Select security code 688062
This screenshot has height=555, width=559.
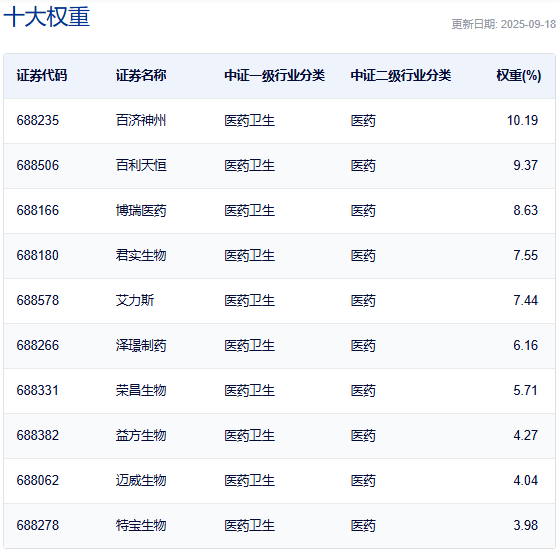click(x=37, y=481)
